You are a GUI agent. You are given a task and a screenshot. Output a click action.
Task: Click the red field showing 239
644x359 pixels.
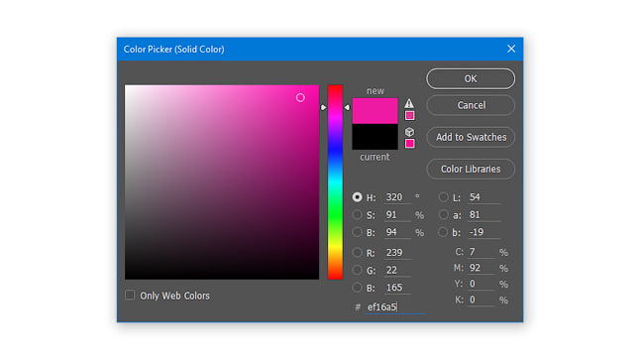(397, 253)
